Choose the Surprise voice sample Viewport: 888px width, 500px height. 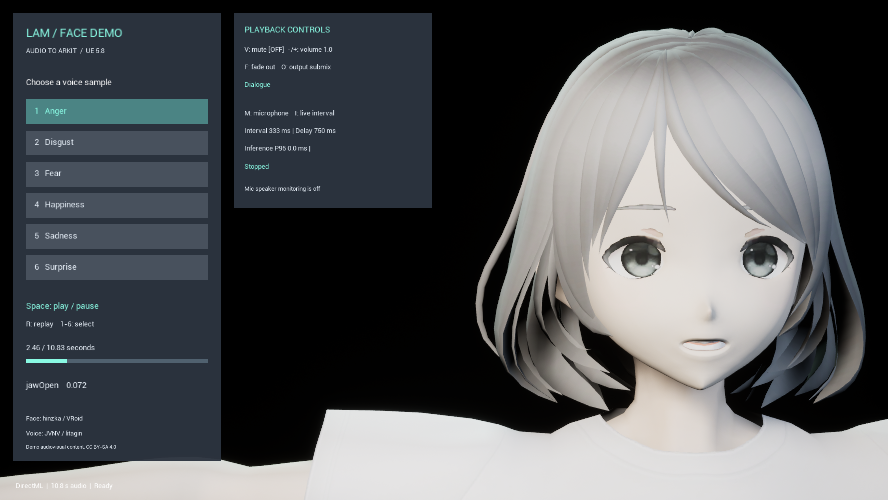pos(117,267)
